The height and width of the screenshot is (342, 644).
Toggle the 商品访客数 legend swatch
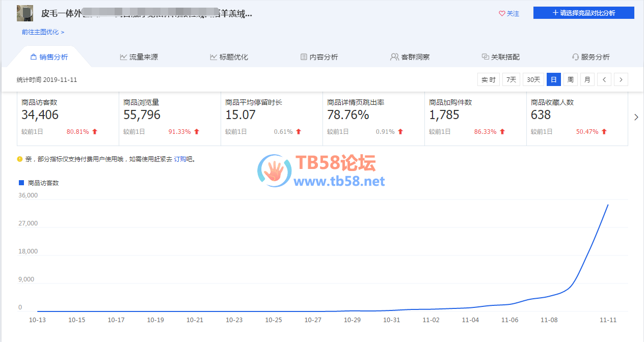pyautogui.click(x=21, y=183)
